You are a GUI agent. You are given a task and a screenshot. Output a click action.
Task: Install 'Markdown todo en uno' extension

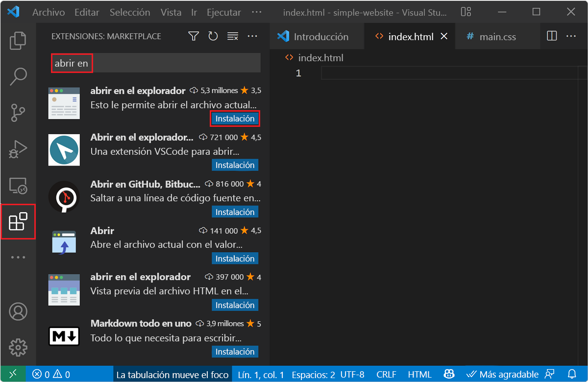tap(235, 352)
